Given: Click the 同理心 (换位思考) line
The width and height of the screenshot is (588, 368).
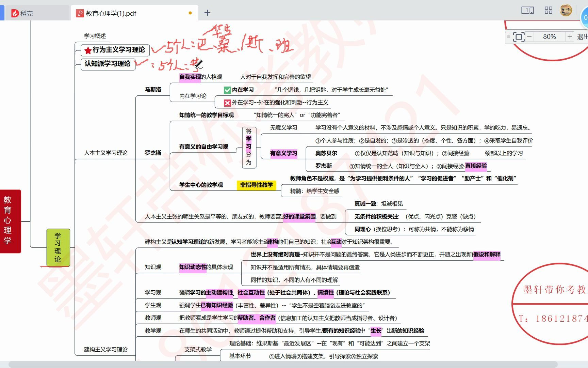Looking at the screenshot, I should (414, 229).
